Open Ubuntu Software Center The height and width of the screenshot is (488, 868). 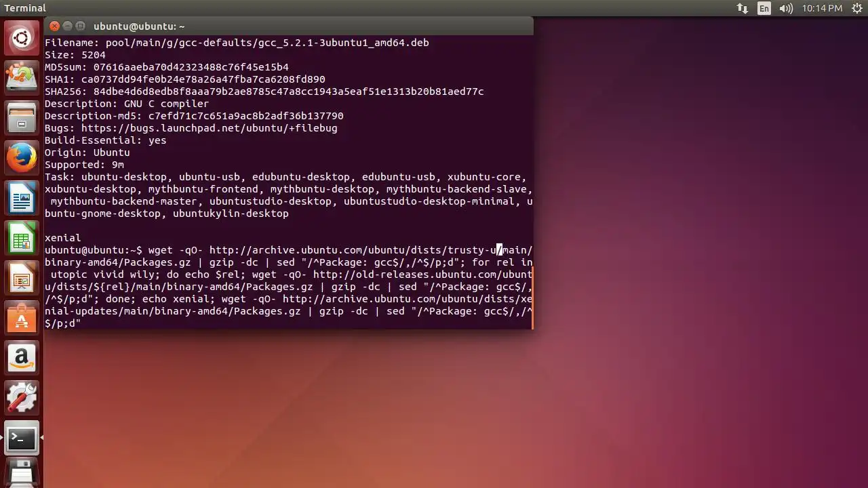[x=22, y=319]
